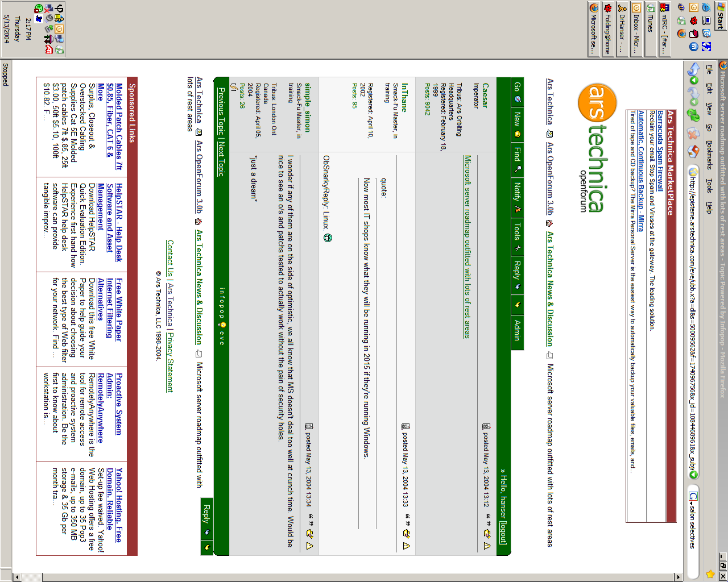Open InThane's profile link
The height and width of the screenshot is (582, 728).
pyautogui.click(x=404, y=97)
